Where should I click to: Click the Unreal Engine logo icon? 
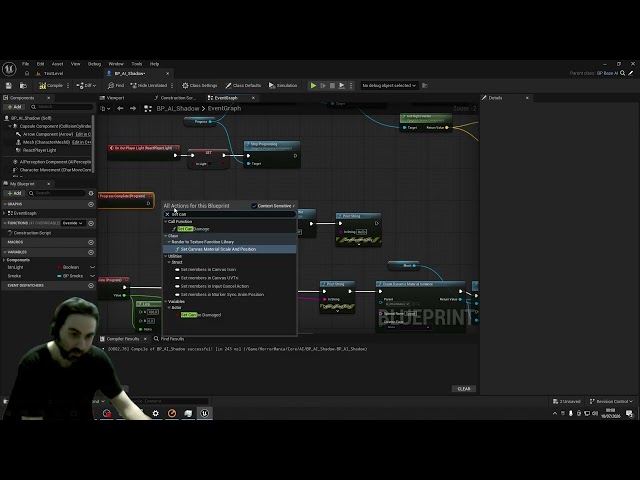click(9, 69)
